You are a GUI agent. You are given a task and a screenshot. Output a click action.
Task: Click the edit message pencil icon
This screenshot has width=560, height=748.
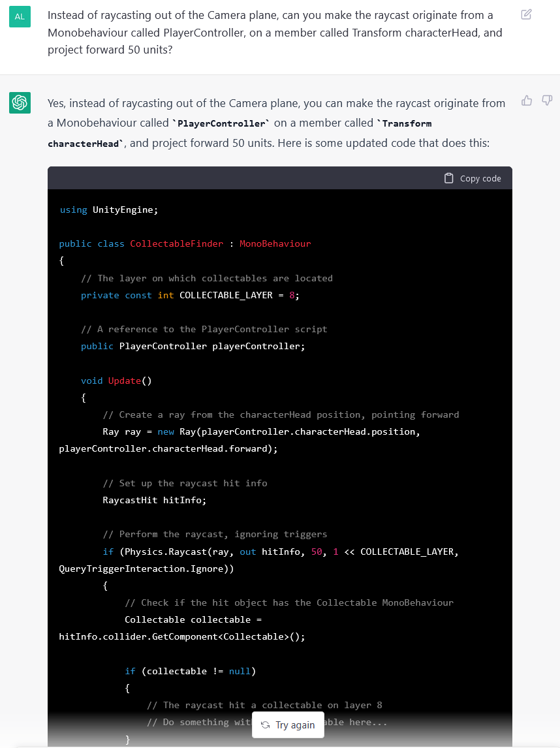(526, 14)
